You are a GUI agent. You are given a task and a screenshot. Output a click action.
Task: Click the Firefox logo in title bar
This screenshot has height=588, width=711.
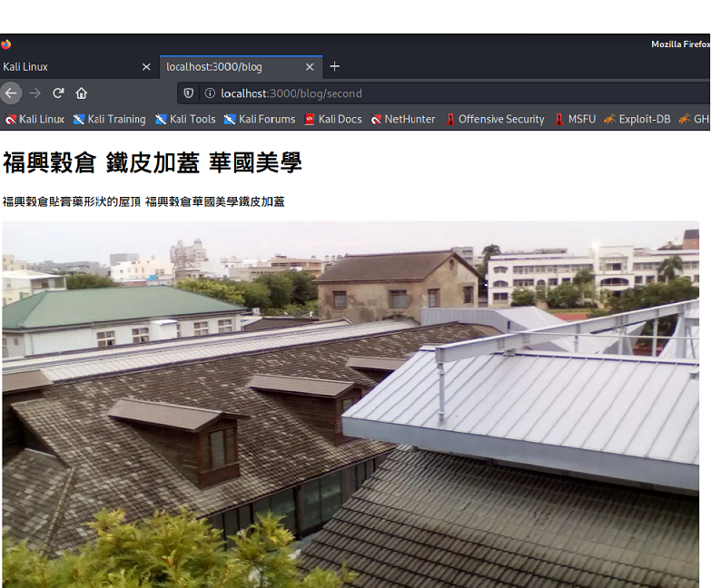tap(5, 44)
